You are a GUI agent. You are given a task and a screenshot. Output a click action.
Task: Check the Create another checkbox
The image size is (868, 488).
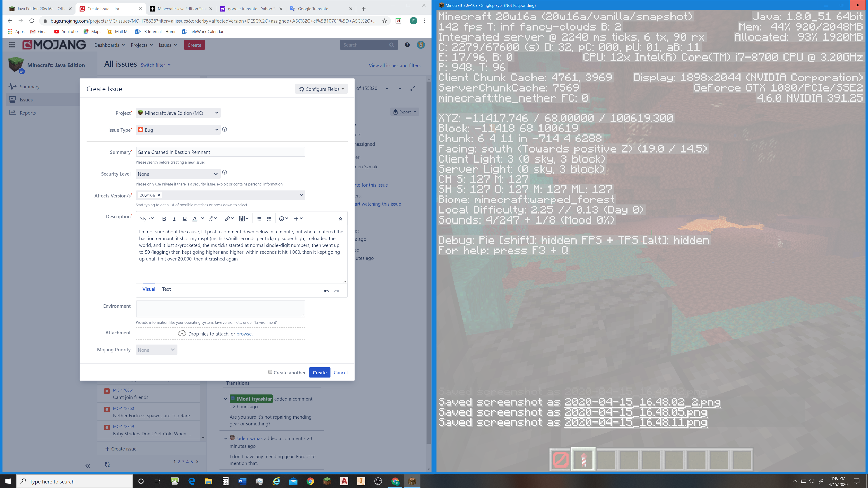pos(270,372)
